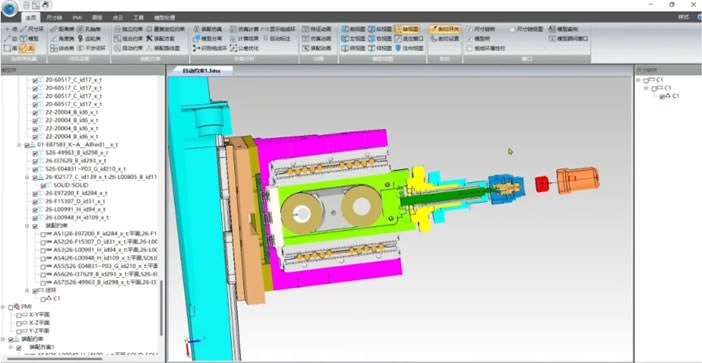
Task: Collapse the 01-E87583_K-A_Alfred1_x_t node
Action: (x=19, y=145)
